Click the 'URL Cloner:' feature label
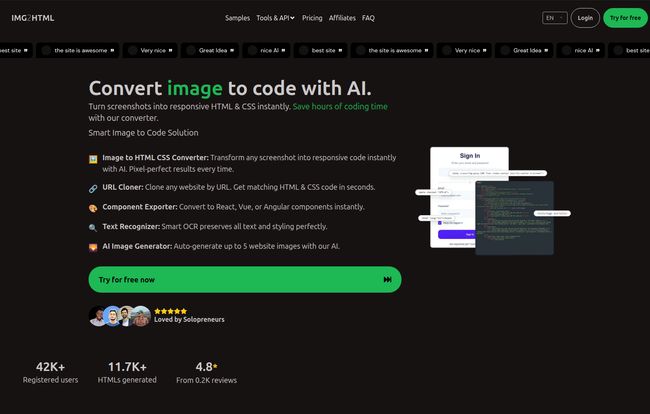This screenshot has width=650, height=414. [123, 187]
